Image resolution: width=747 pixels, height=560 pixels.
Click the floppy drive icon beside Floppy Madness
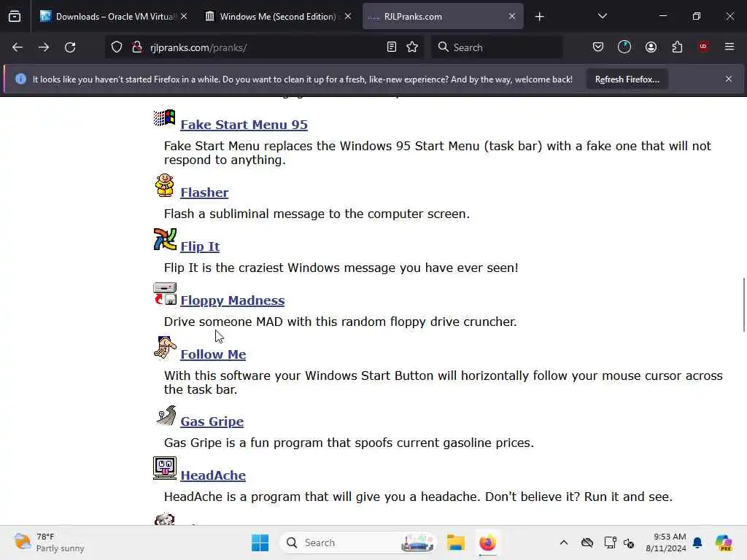(x=165, y=294)
